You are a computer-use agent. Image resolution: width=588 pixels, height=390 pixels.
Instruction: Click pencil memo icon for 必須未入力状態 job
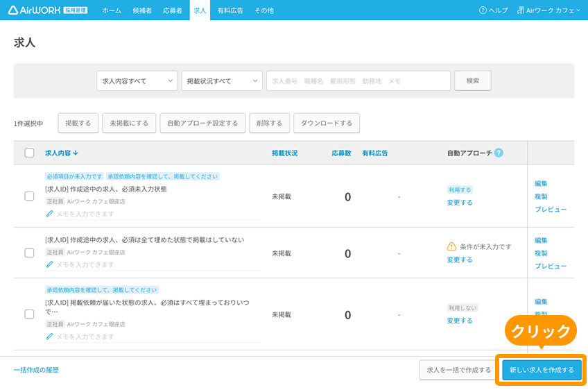(x=49, y=214)
